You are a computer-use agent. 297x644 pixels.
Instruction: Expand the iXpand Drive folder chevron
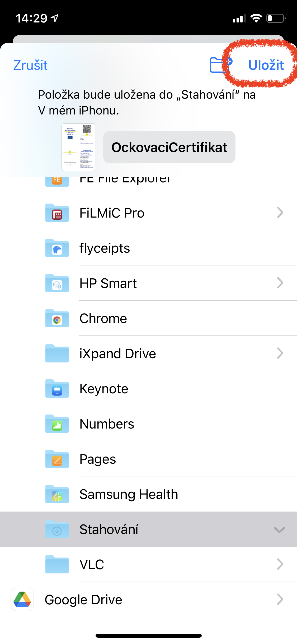point(280,353)
